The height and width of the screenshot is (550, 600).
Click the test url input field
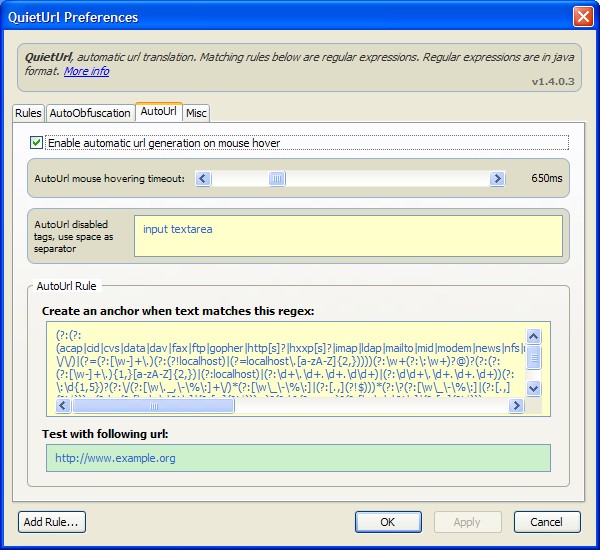(298, 458)
